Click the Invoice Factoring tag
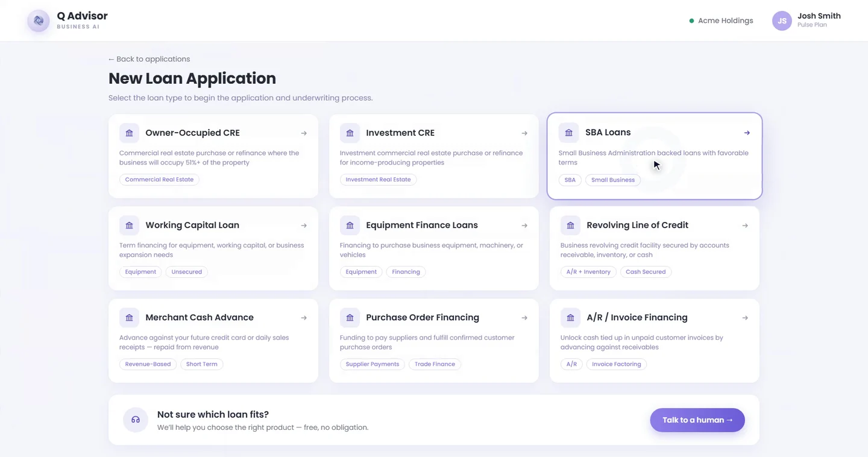Screen dimensions: 868x457 point(616,364)
